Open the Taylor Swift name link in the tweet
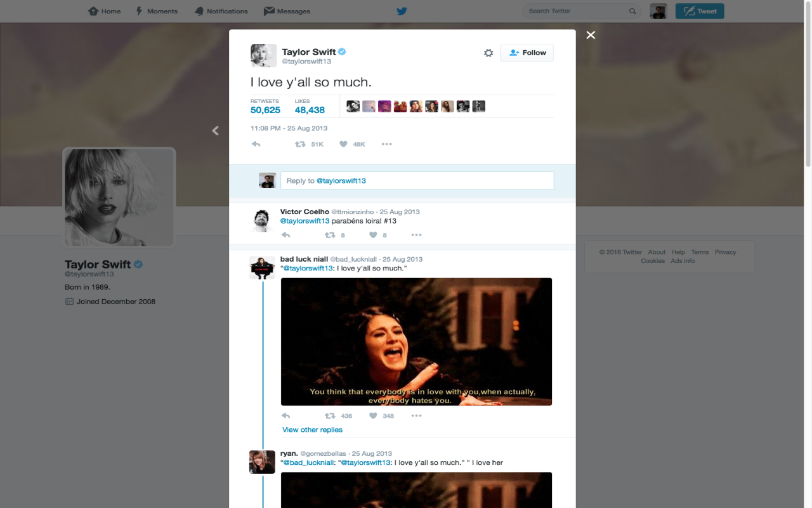Viewport: 812px width, 508px height. [309, 51]
